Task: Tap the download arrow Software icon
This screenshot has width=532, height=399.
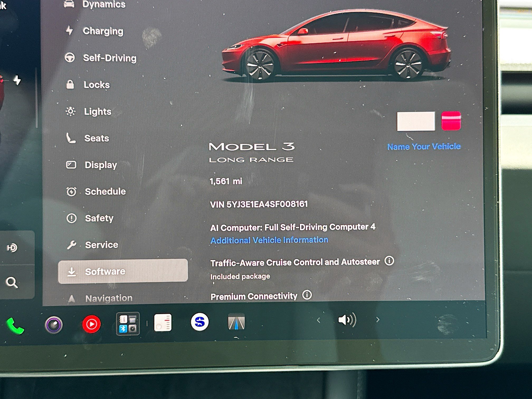Action: pyautogui.click(x=72, y=272)
